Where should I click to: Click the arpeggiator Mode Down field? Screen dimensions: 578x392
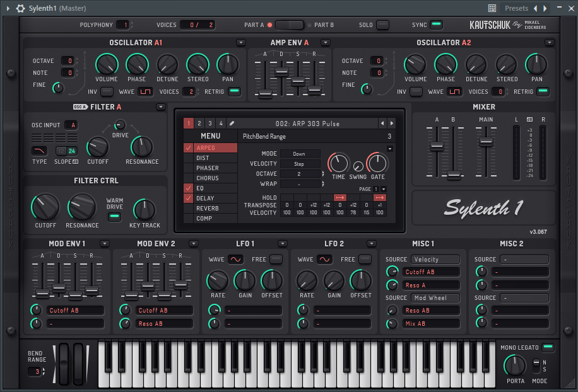[x=300, y=154]
